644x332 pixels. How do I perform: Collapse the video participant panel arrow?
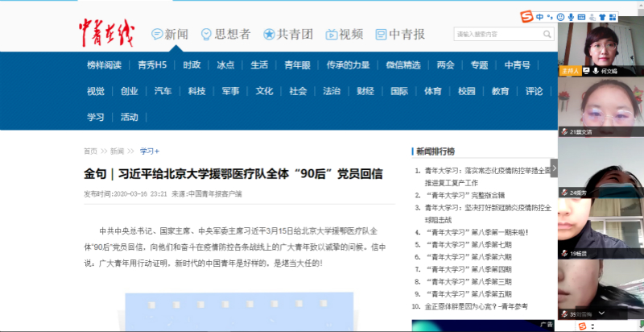point(554,168)
